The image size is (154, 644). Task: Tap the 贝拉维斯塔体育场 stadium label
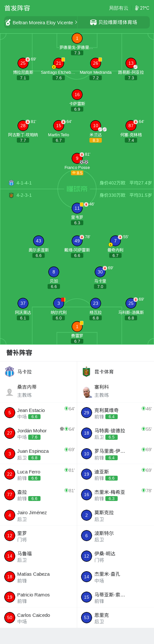coord(118,22)
